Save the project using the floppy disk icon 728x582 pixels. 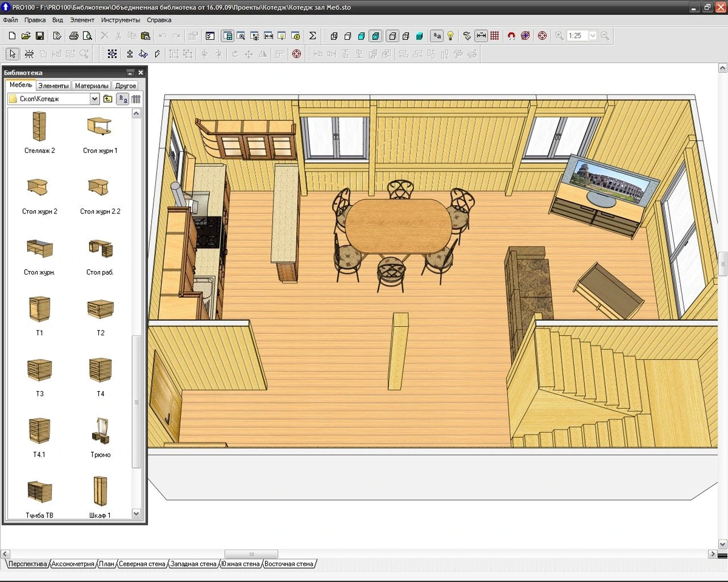39,36
